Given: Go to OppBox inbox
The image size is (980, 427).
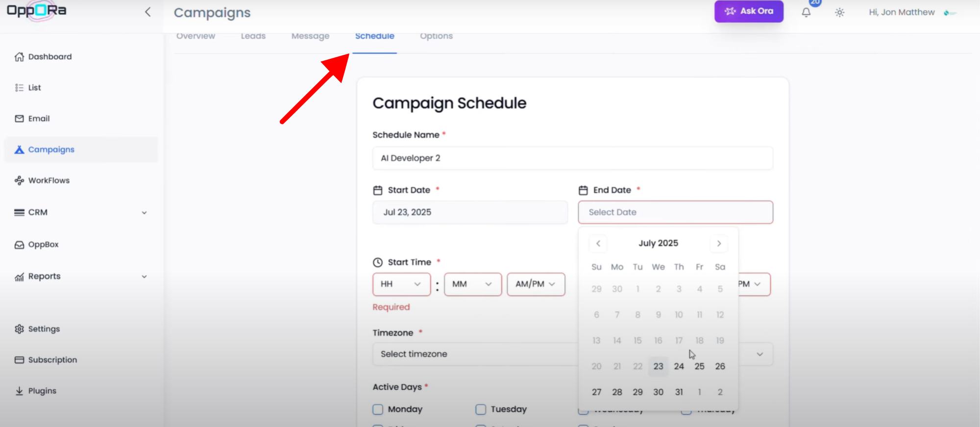Looking at the screenshot, I should 43,244.
